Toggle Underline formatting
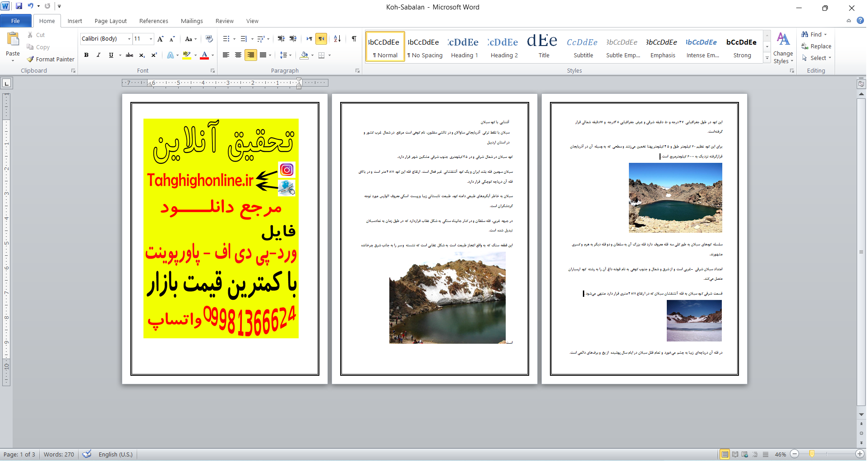The width and height of the screenshot is (868, 461). click(111, 55)
